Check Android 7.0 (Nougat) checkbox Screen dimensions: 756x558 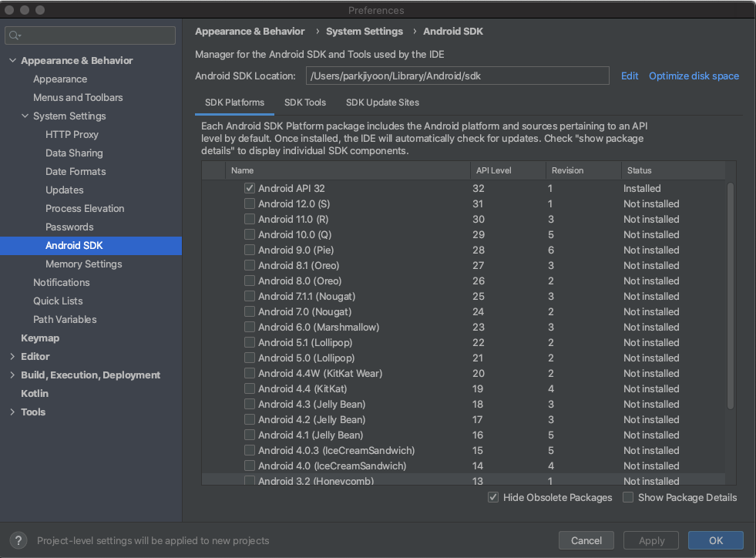click(249, 311)
